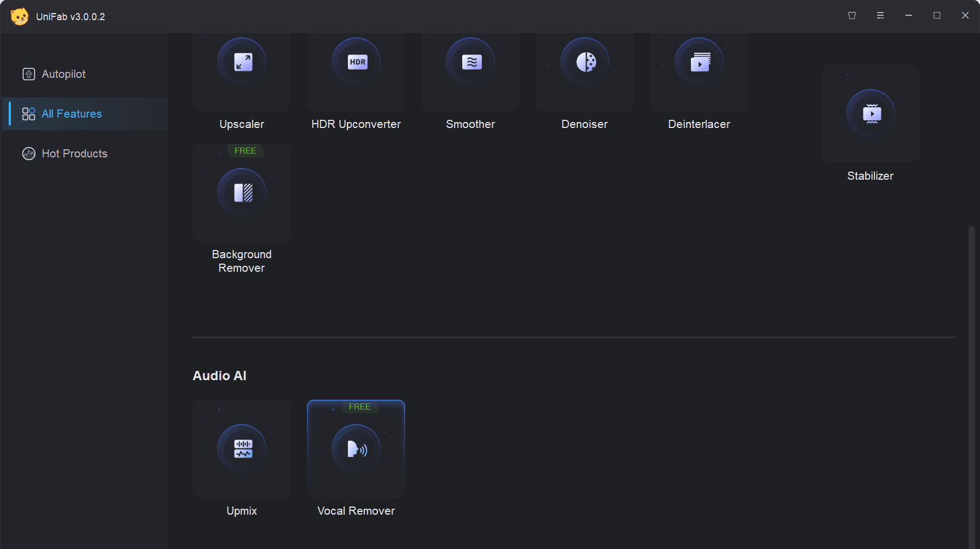Click FREE badge on Background Remover
This screenshot has width=980, height=549.
(246, 151)
